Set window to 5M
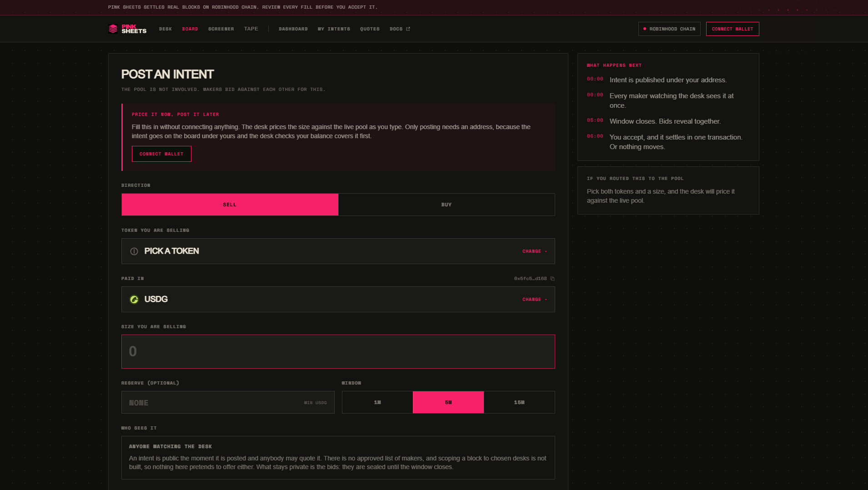Image resolution: width=868 pixels, height=490 pixels. click(x=448, y=402)
